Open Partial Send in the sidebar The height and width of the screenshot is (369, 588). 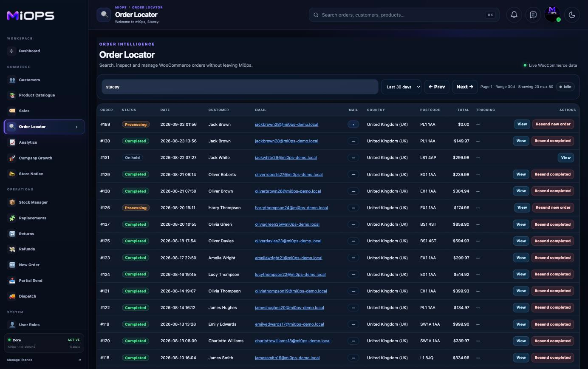pos(44,281)
